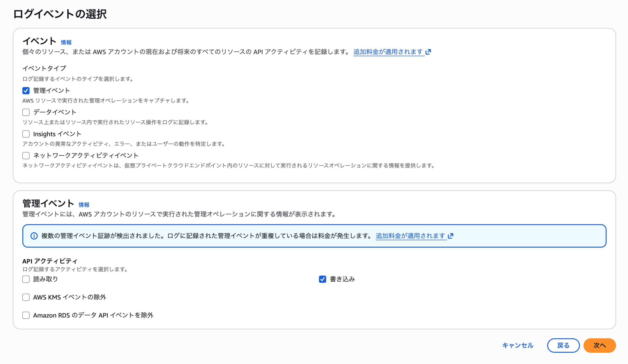Screen dimensions: 628x364
Task: Click the ネットワークアクティビティイベント label text
Action: tap(86, 156)
